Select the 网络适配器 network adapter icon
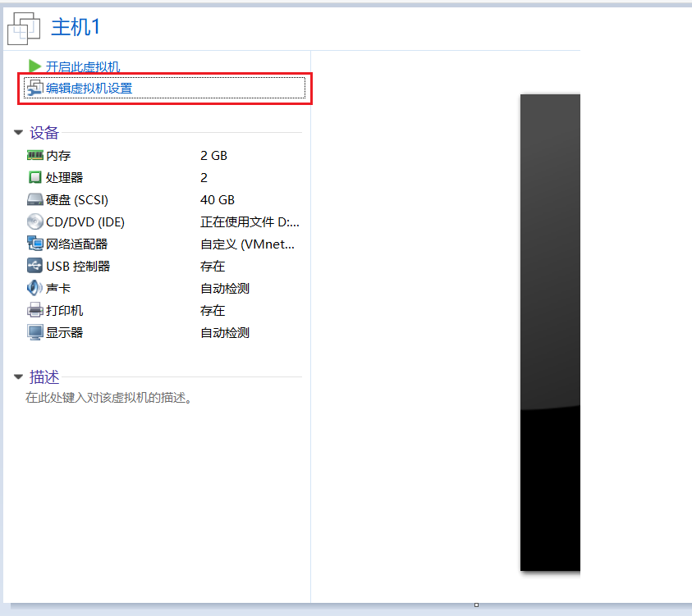The width and height of the screenshot is (692, 616). [35, 244]
